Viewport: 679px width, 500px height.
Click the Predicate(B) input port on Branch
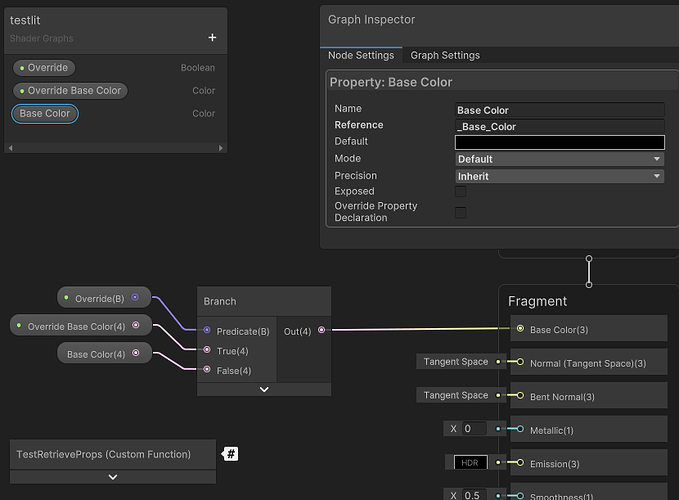(207, 331)
